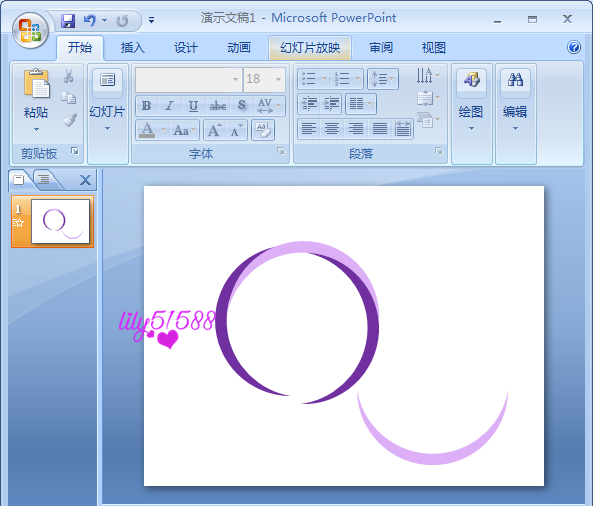Close the slides pane with X
The height and width of the screenshot is (506, 593).
(x=85, y=180)
